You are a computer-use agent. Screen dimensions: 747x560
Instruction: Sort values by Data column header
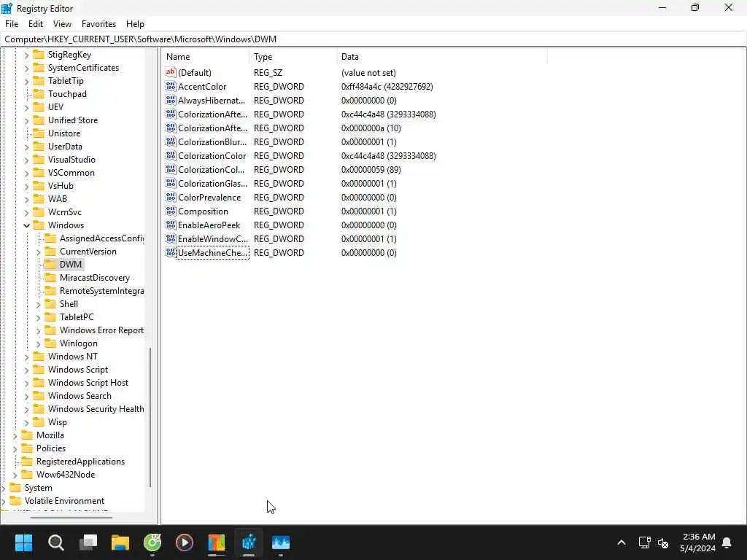pyautogui.click(x=441, y=57)
